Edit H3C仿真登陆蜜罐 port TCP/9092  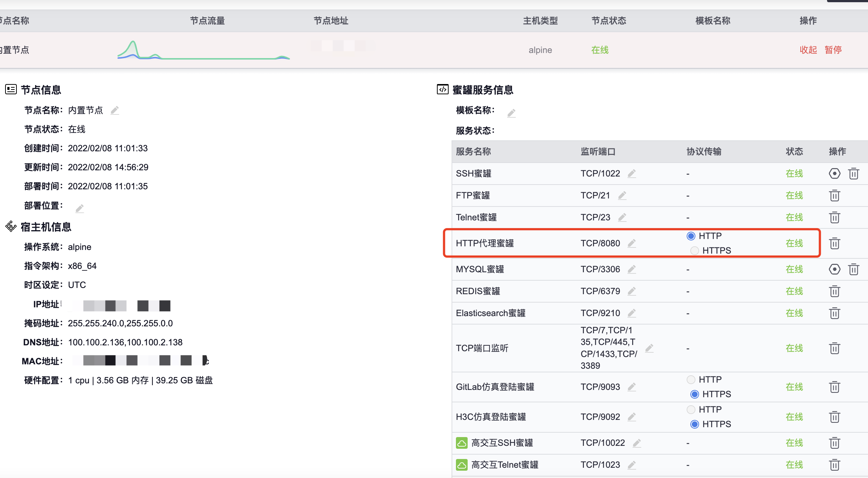[x=632, y=417]
